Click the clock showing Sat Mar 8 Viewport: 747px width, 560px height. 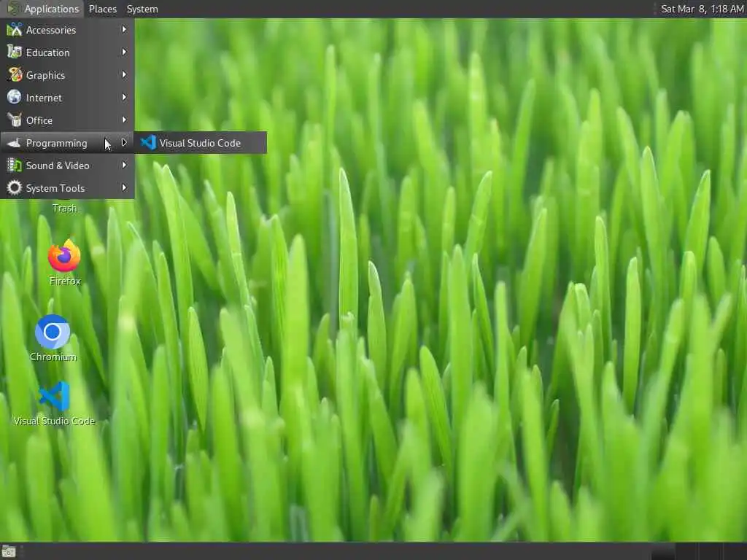(x=703, y=9)
